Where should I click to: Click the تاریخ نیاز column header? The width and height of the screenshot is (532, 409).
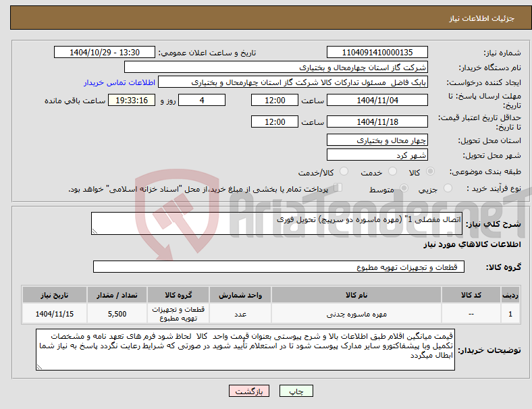[54, 295]
